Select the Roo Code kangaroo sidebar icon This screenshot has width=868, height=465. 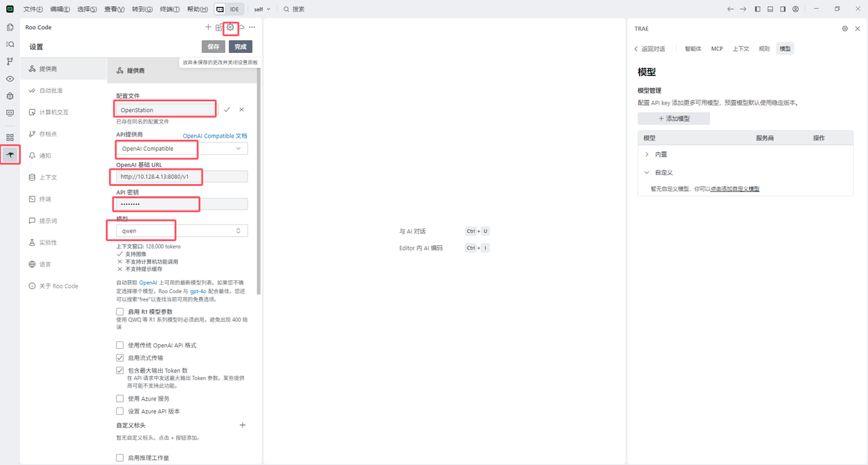click(9, 154)
